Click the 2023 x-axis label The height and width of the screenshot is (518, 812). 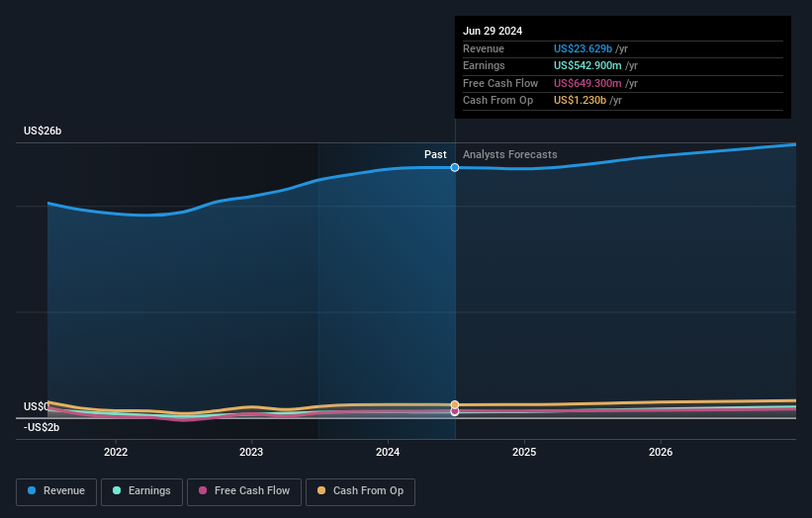[x=251, y=452]
